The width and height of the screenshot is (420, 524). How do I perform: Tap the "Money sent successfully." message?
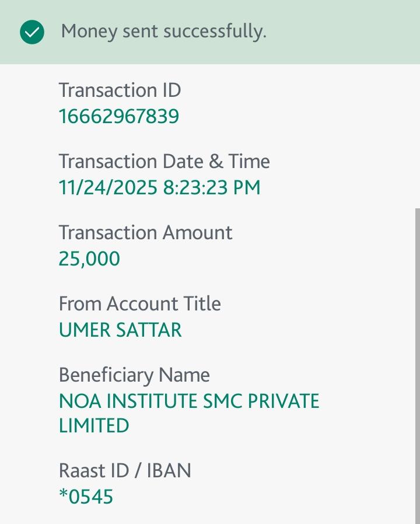click(163, 32)
